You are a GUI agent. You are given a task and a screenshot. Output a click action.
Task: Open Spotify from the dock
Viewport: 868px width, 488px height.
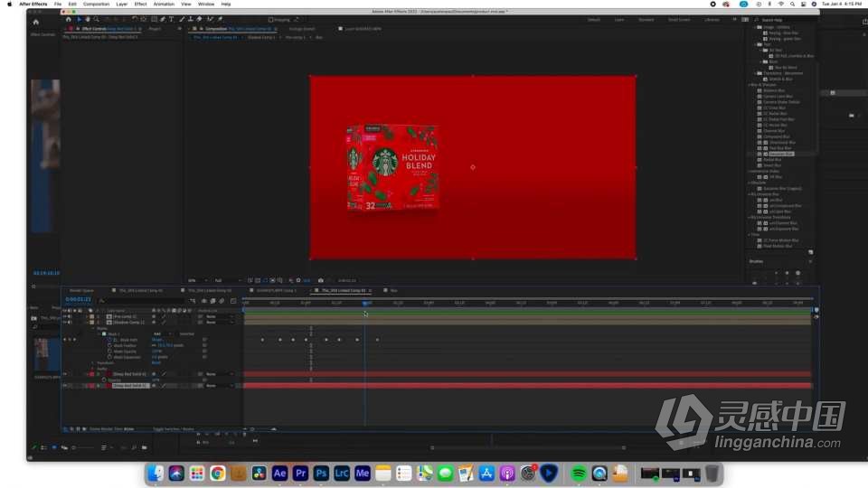pos(579,473)
